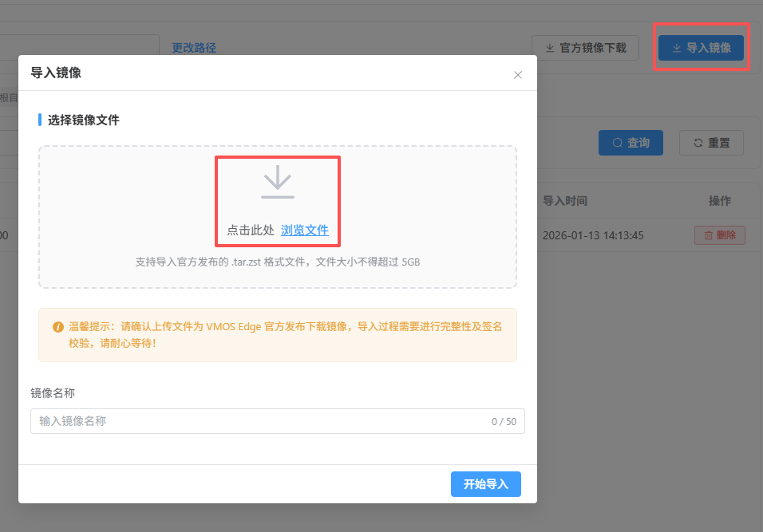Open the 浏览文件 file browser link
The image size is (763, 532).
point(305,230)
